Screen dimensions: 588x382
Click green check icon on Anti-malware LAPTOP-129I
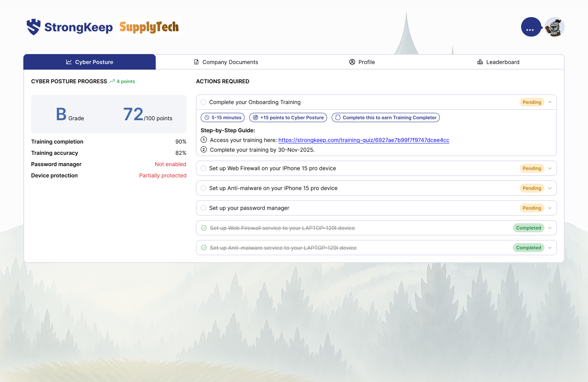click(x=204, y=248)
